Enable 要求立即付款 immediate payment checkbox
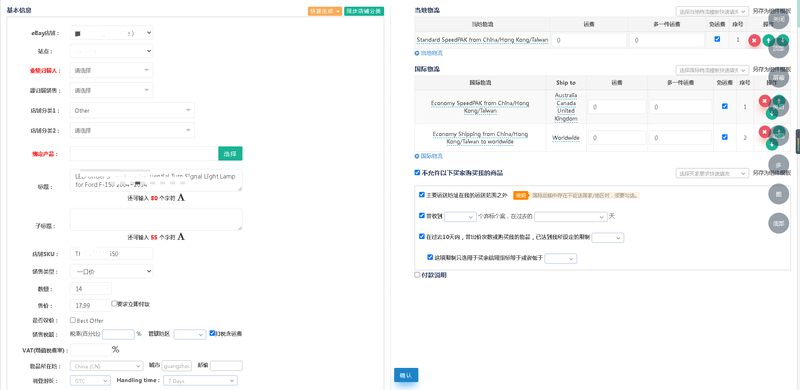This screenshot has height=390, width=800. [114, 303]
